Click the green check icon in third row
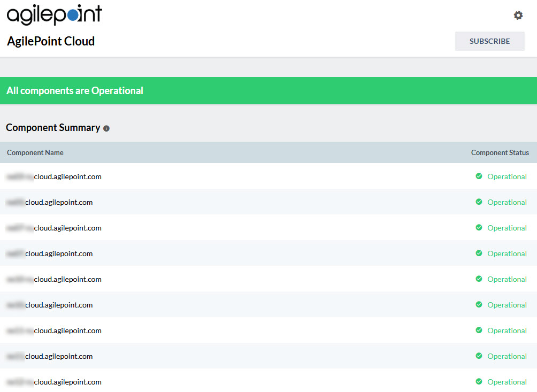This screenshot has width=537, height=392. coord(479,228)
